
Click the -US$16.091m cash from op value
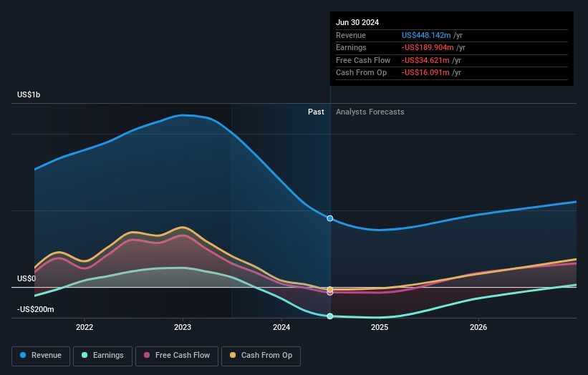pyautogui.click(x=425, y=73)
